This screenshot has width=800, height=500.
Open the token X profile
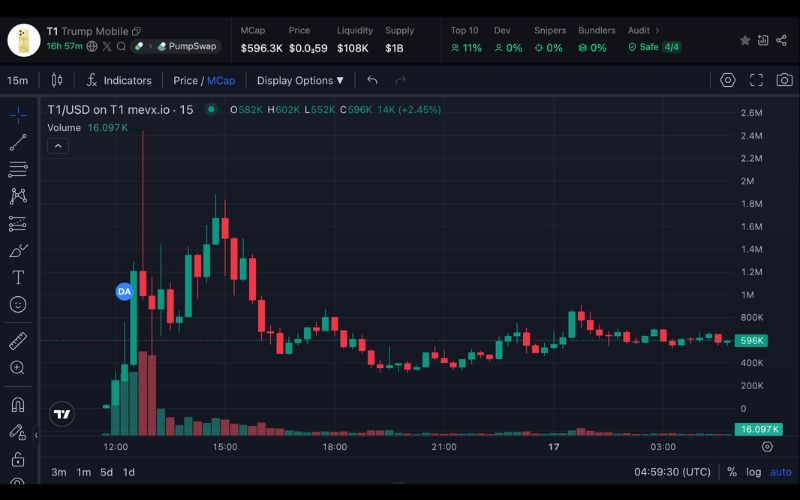point(107,46)
